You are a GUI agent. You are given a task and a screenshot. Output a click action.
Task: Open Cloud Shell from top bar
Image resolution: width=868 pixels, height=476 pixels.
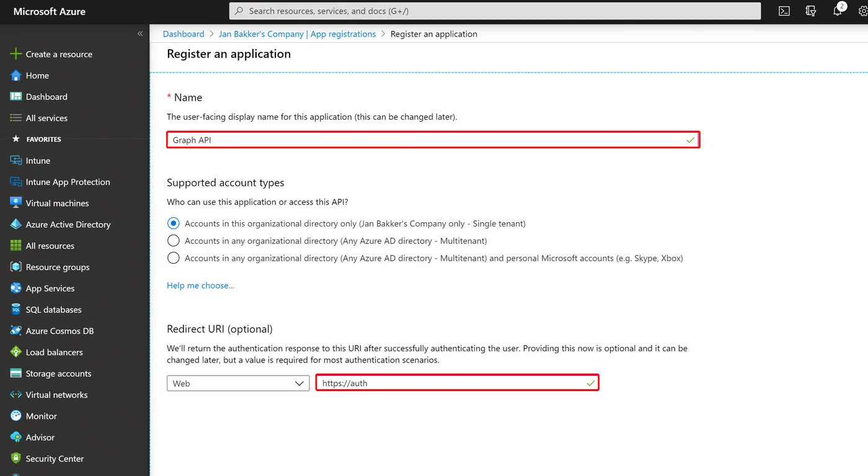point(784,11)
